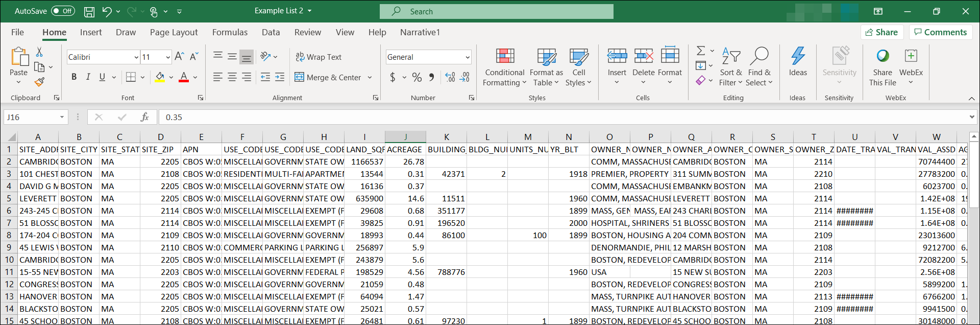Click Delete cells button
The width and height of the screenshot is (980, 325).
tap(643, 66)
